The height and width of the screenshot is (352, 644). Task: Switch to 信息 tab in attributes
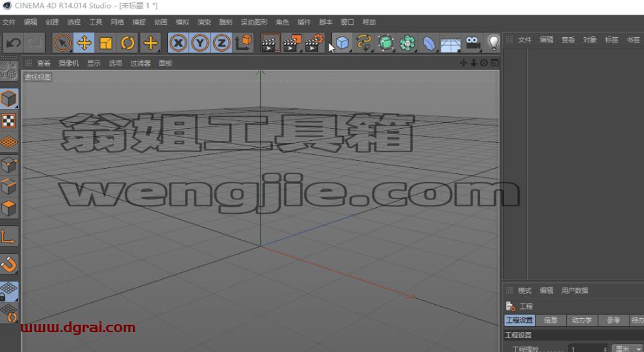coord(550,320)
